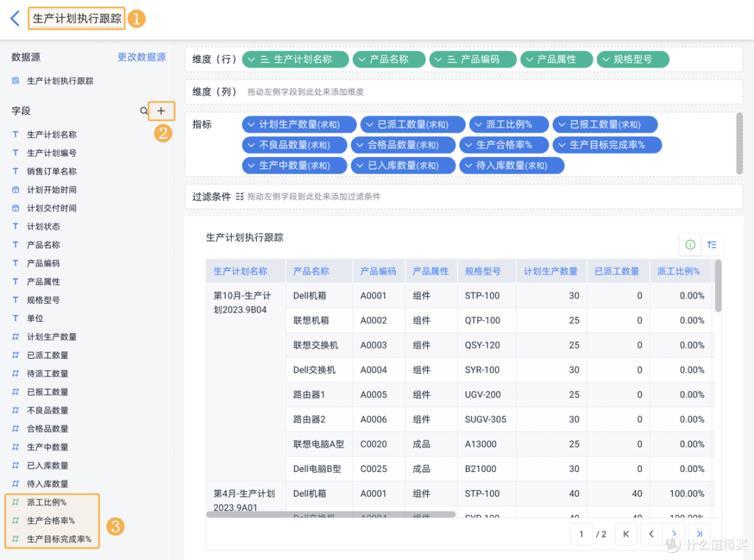Click the sort icon above table
Image resolution: width=754 pixels, height=560 pixels.
pos(711,245)
